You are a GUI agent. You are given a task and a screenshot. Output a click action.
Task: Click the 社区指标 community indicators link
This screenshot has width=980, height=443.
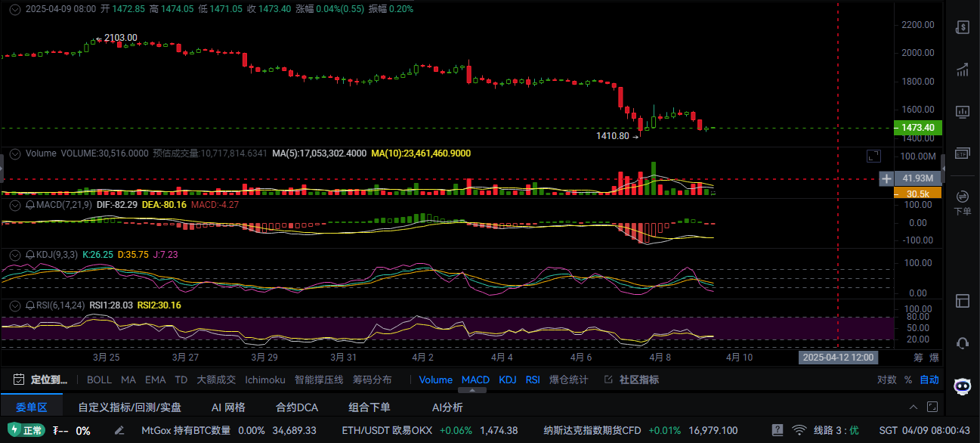pyautogui.click(x=632, y=379)
